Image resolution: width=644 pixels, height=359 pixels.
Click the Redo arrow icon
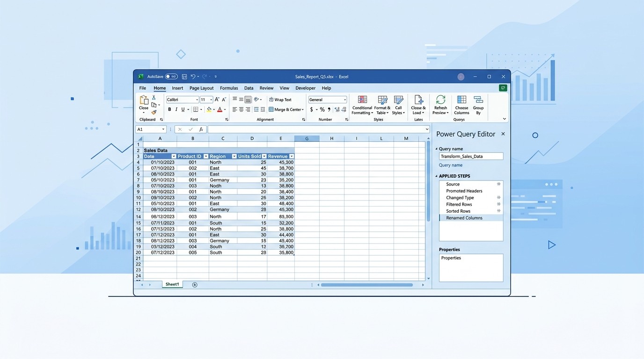[205, 77]
